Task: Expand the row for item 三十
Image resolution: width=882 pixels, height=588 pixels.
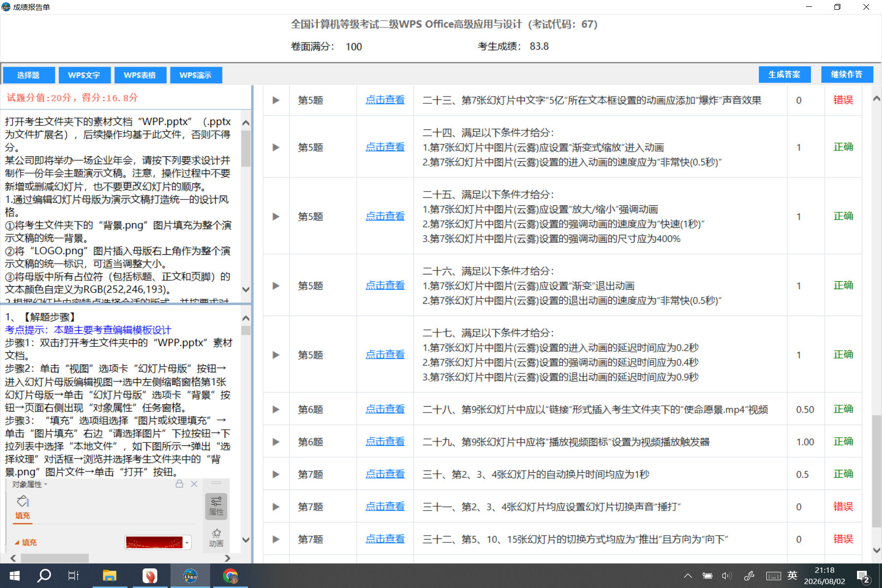Action: pyautogui.click(x=276, y=474)
